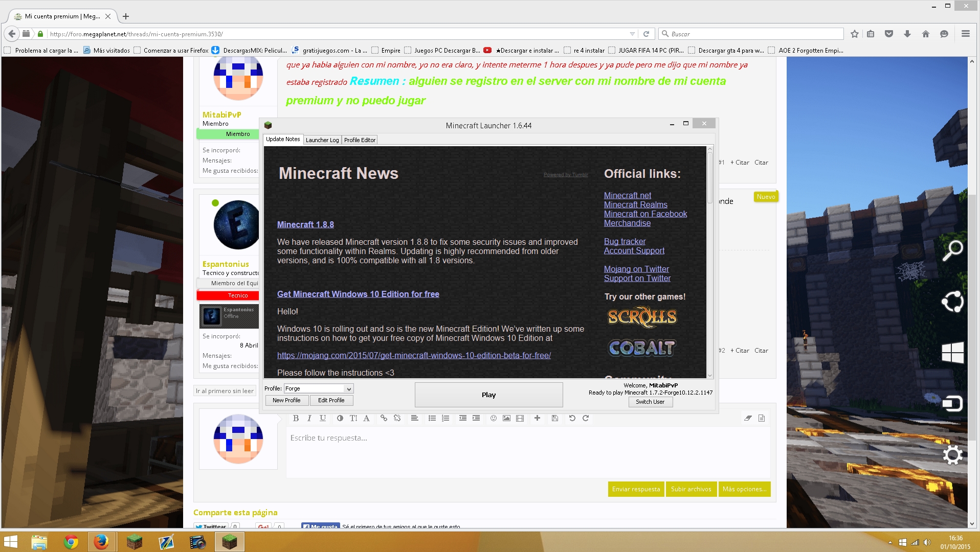Open the Devices charm on right edge
Image resolution: width=980 pixels, height=552 pixels.
pos(952,404)
